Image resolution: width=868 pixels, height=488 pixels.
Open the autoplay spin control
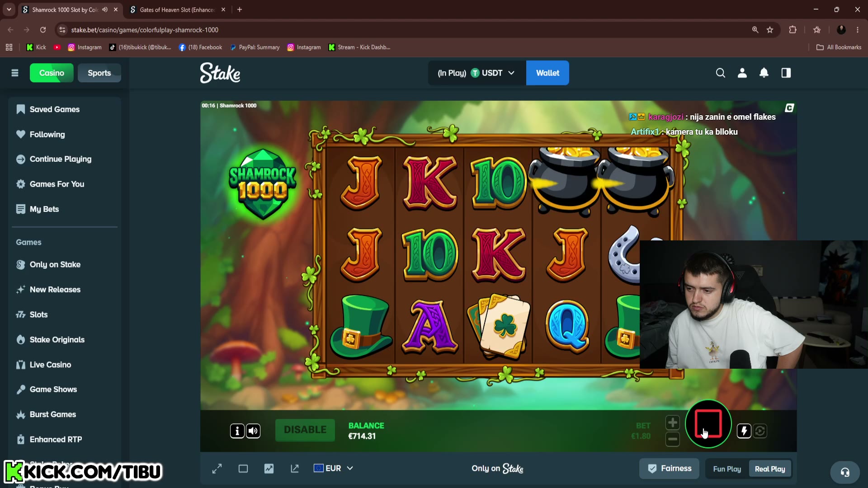pos(760,431)
